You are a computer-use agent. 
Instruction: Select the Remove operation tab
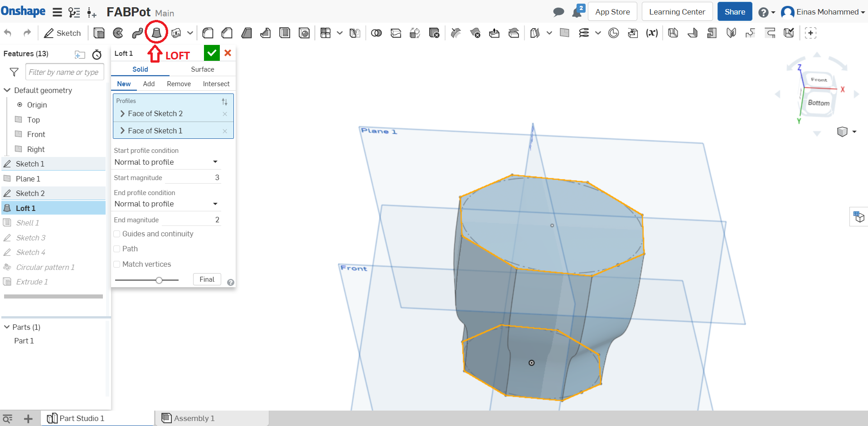coord(179,84)
